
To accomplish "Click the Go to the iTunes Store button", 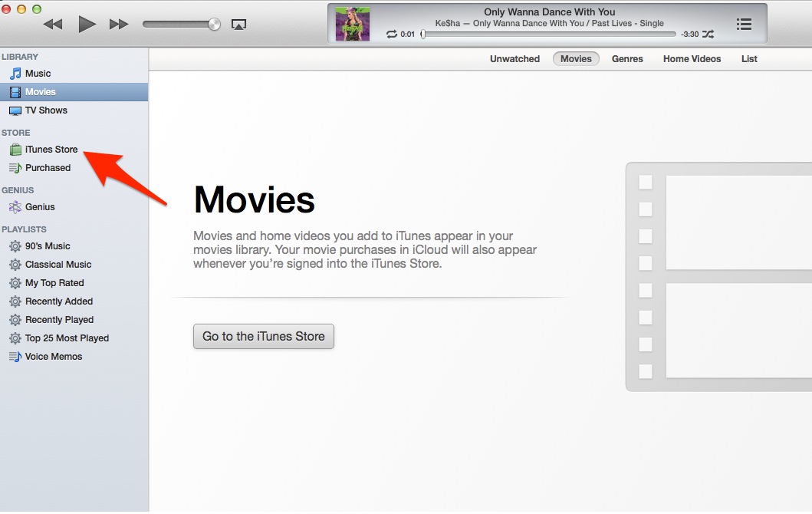I will (x=264, y=336).
